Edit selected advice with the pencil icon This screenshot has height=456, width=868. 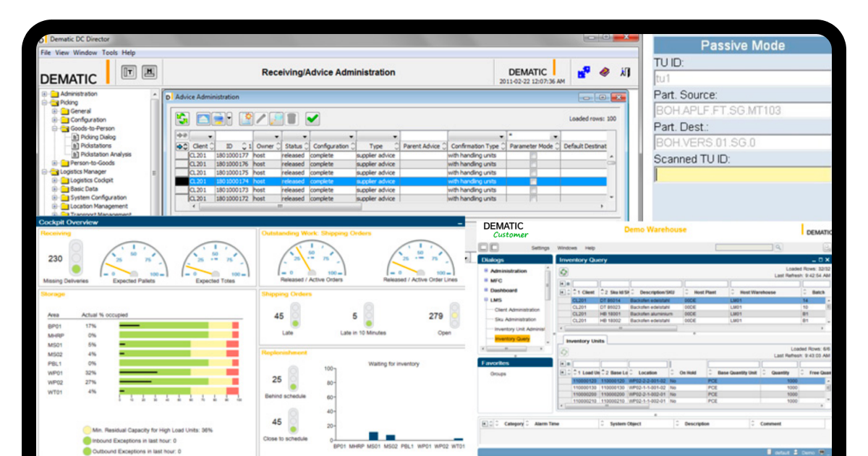[261, 118]
